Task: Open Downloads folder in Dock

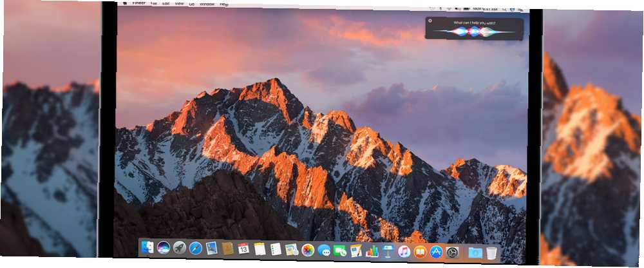Action: coord(475,253)
